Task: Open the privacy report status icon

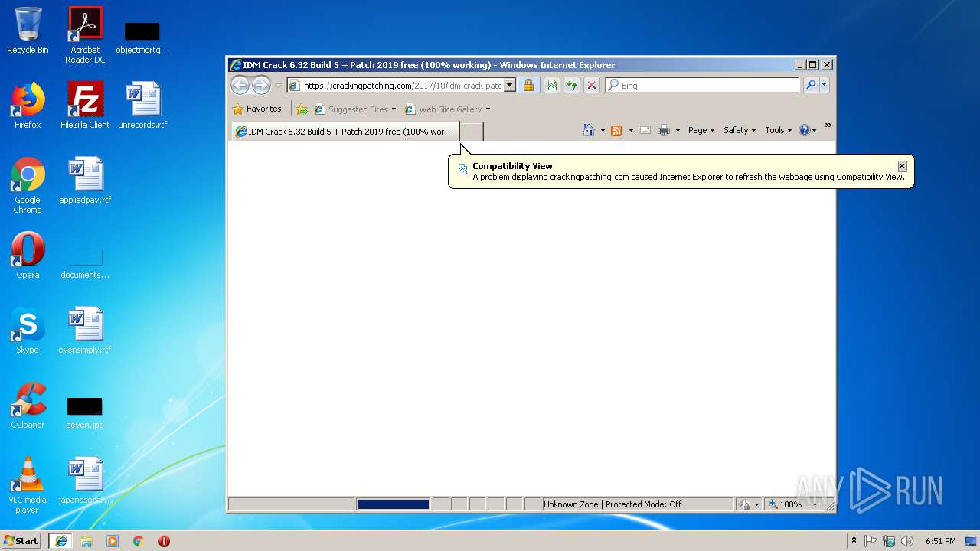Action: click(745, 504)
